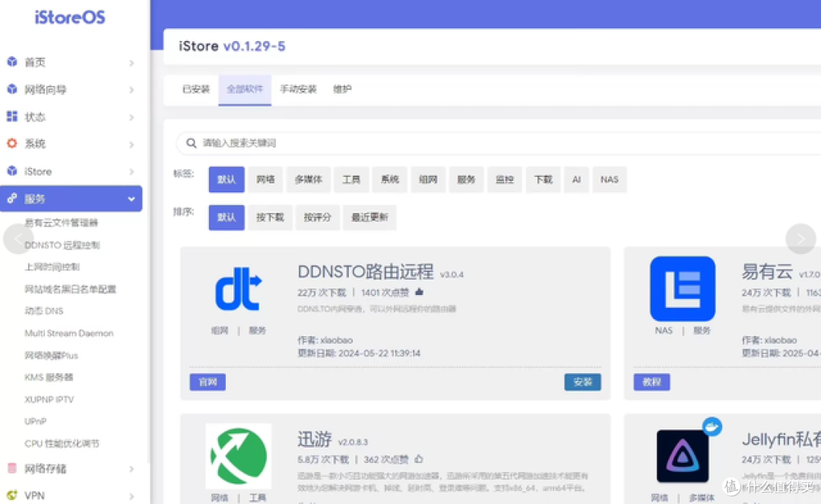The image size is (821, 504).
Task: Expand the 网络向导 menu chevron
Action: [x=132, y=90]
